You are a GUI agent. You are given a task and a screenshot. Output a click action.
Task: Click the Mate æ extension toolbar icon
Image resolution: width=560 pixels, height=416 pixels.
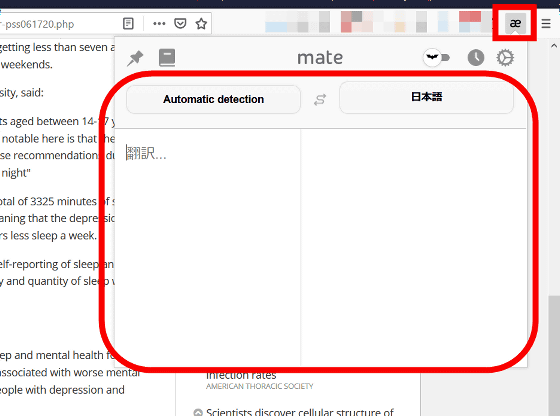tap(515, 24)
